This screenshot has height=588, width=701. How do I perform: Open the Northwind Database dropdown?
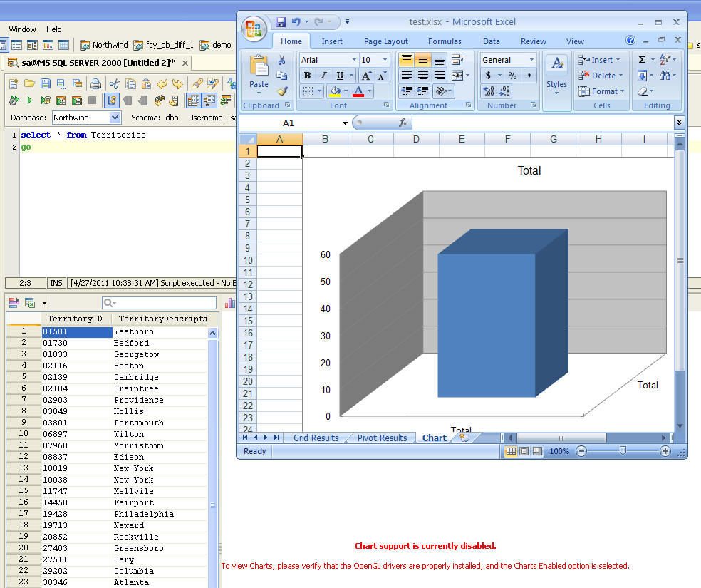pyautogui.click(x=115, y=118)
